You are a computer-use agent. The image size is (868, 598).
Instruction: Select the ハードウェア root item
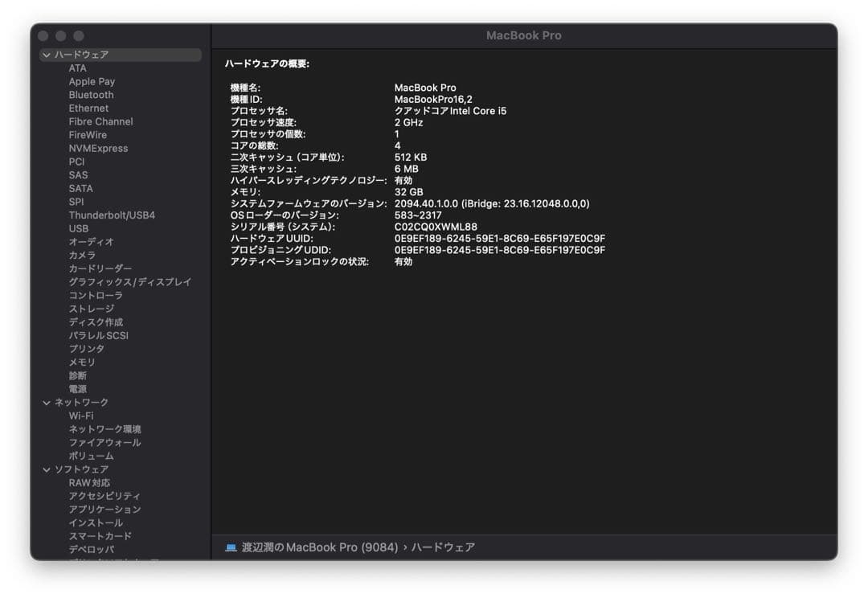83,54
